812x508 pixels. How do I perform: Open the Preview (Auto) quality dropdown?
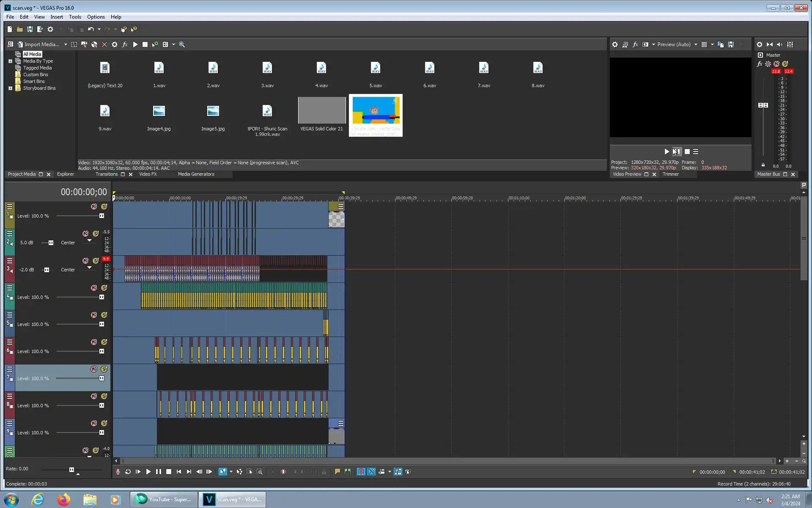pyautogui.click(x=696, y=44)
